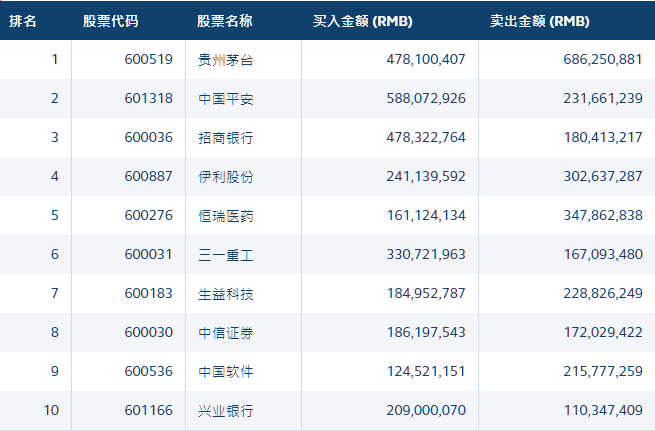Click sell amount 110,347,409
Image resolution: width=655 pixels, height=431 pixels.
click(603, 410)
